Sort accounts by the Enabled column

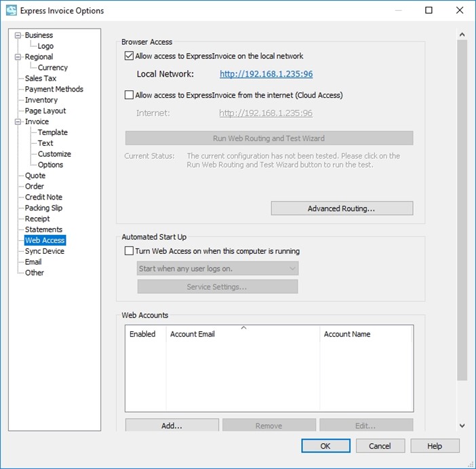coord(145,334)
